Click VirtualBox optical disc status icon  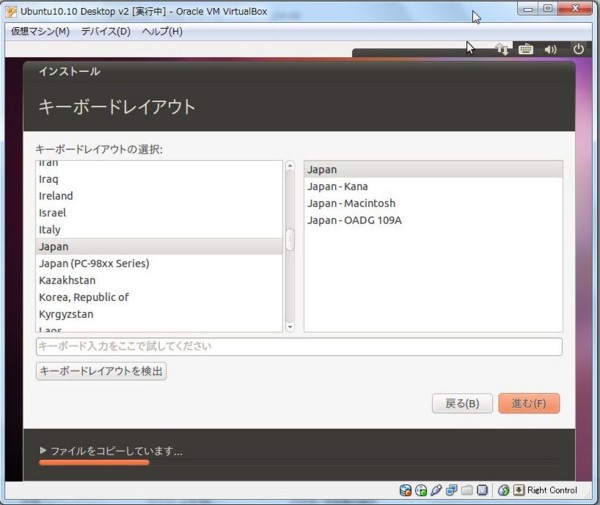[x=421, y=490]
